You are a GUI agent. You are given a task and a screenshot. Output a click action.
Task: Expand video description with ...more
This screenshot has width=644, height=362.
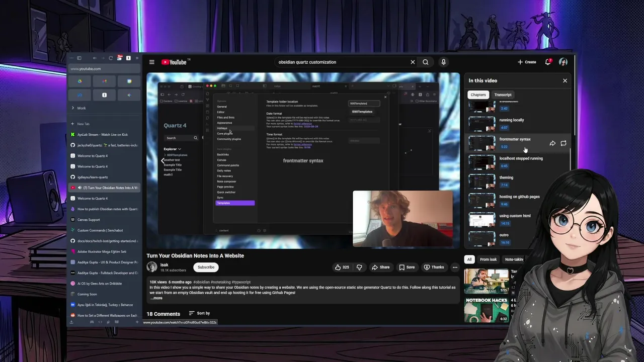(156, 298)
